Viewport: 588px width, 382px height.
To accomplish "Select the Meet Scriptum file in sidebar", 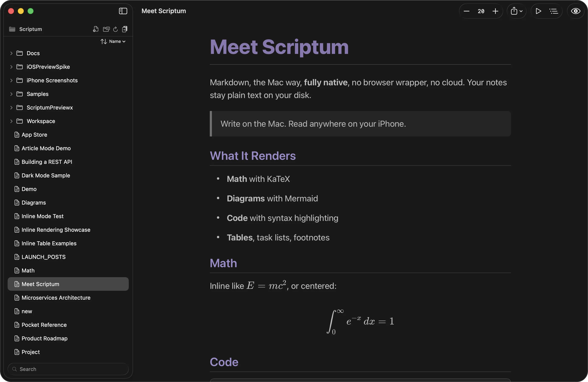I will point(68,284).
